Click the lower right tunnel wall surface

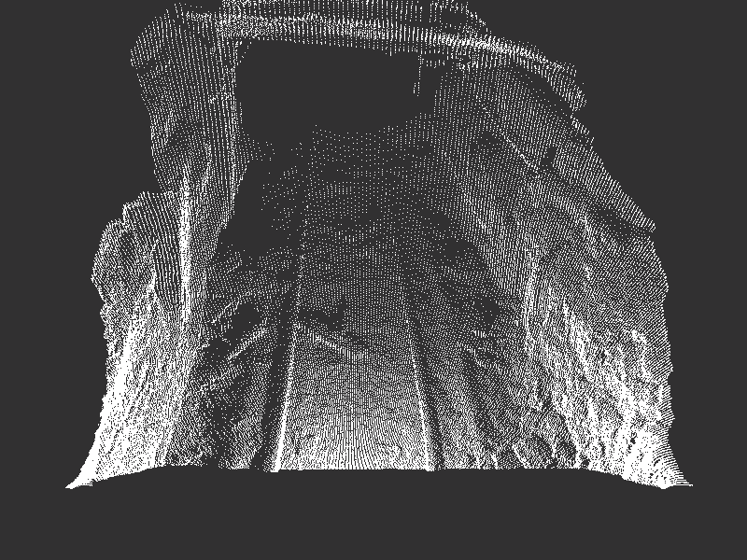(616, 392)
